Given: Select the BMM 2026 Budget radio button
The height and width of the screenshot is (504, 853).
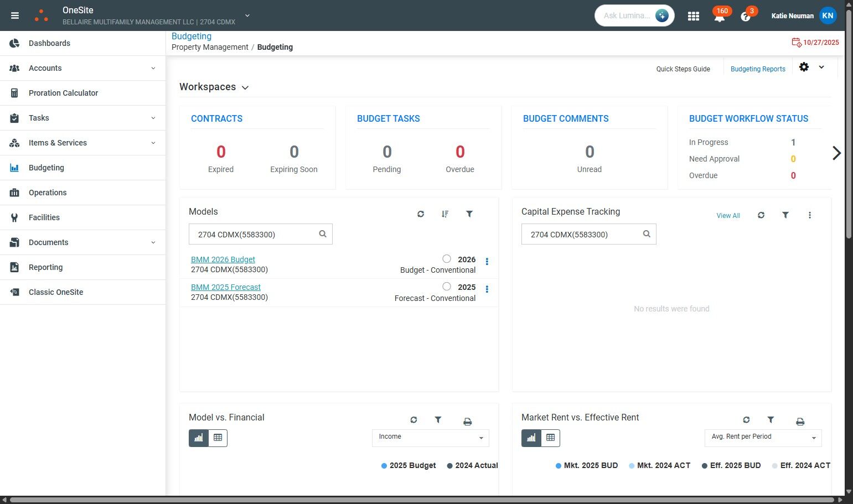Looking at the screenshot, I should [x=447, y=259].
